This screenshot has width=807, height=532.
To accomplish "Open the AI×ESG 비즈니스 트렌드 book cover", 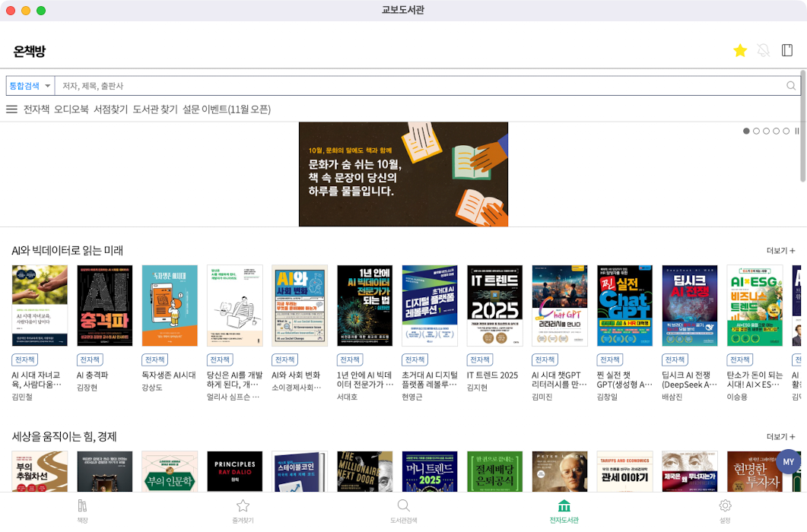I will [x=755, y=306].
